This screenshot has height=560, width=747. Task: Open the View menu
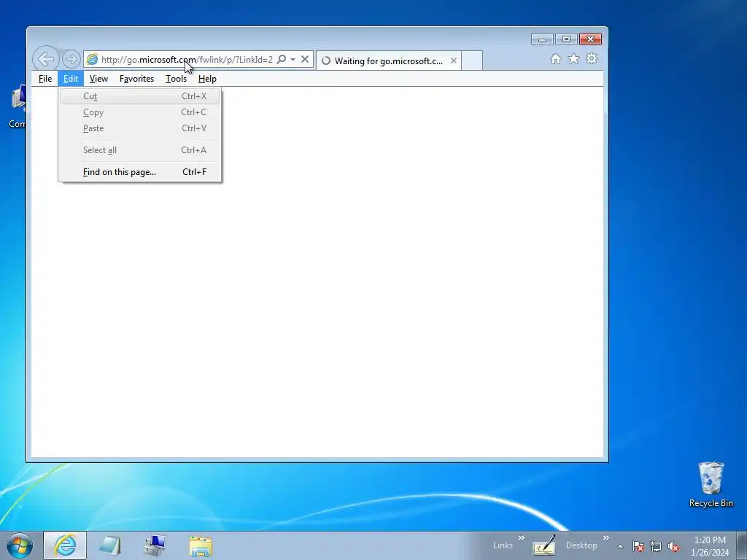tap(98, 79)
